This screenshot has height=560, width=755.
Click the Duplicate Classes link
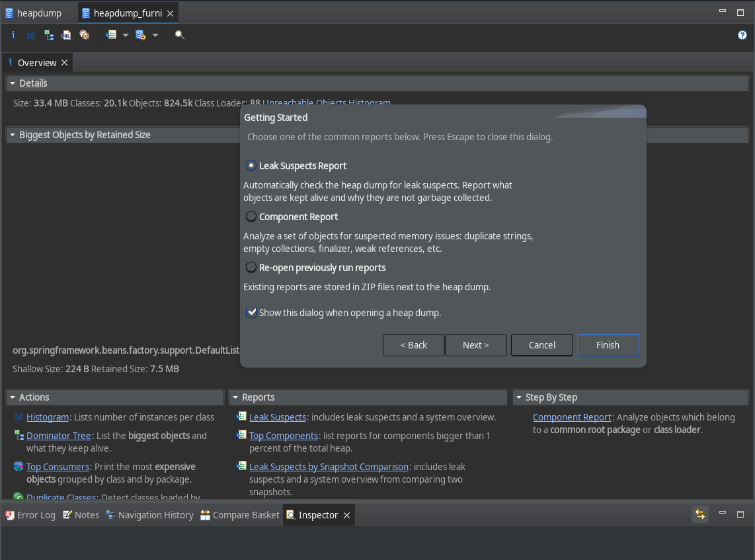(x=61, y=497)
